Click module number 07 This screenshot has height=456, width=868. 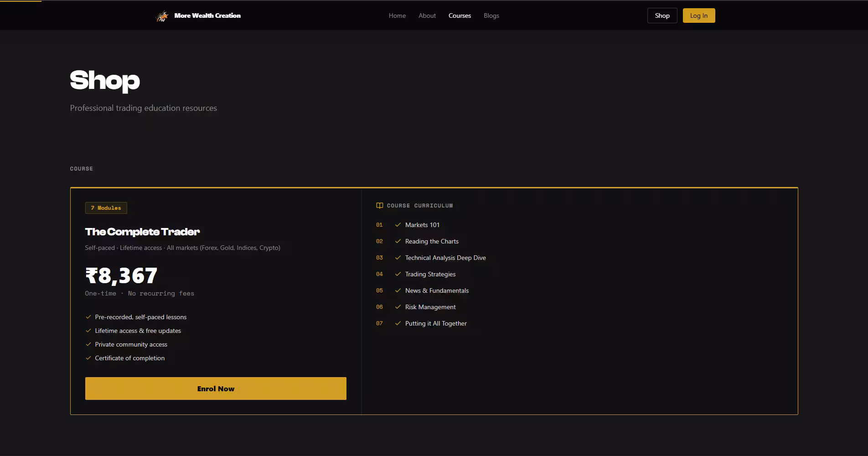379,323
